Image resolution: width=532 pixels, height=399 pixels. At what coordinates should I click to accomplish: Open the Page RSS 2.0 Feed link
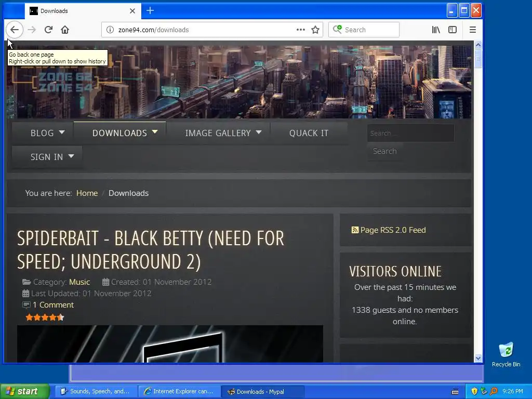point(393,230)
